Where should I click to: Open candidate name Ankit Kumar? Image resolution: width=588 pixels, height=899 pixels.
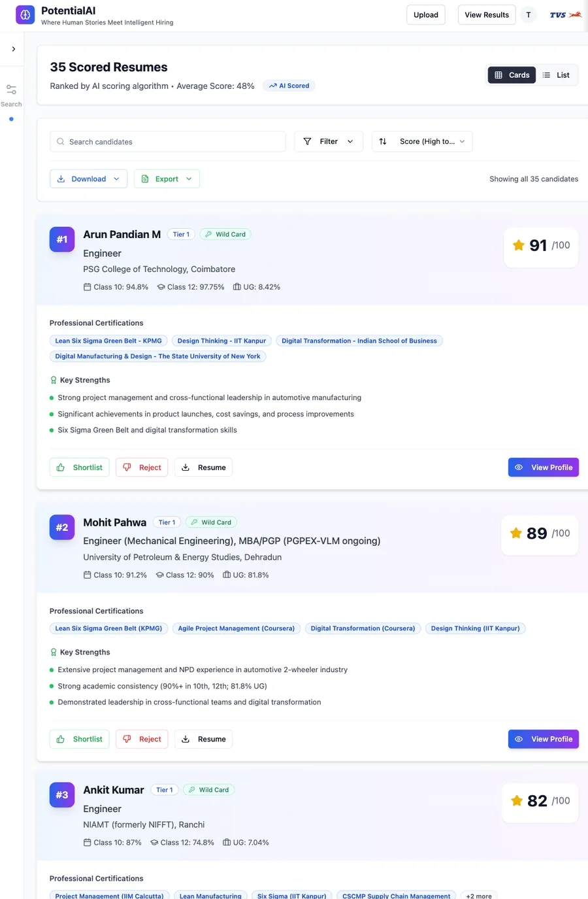[x=114, y=790]
